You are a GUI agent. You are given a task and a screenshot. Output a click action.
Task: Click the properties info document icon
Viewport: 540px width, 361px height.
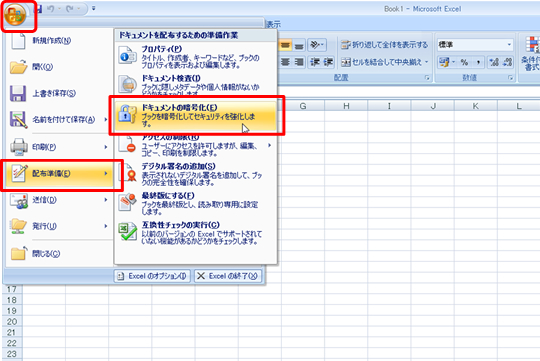pos(127,55)
